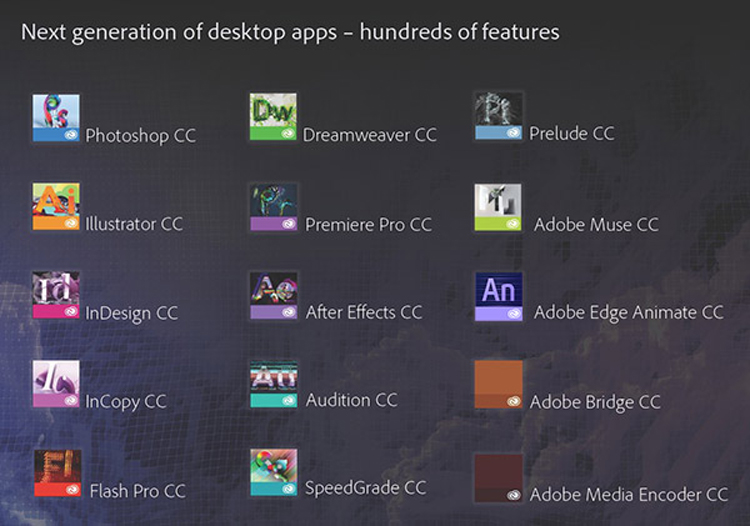Viewport: 750px width, 526px height.
Task: Select the "Flash Pro CC" label
Action: pyautogui.click(x=138, y=491)
